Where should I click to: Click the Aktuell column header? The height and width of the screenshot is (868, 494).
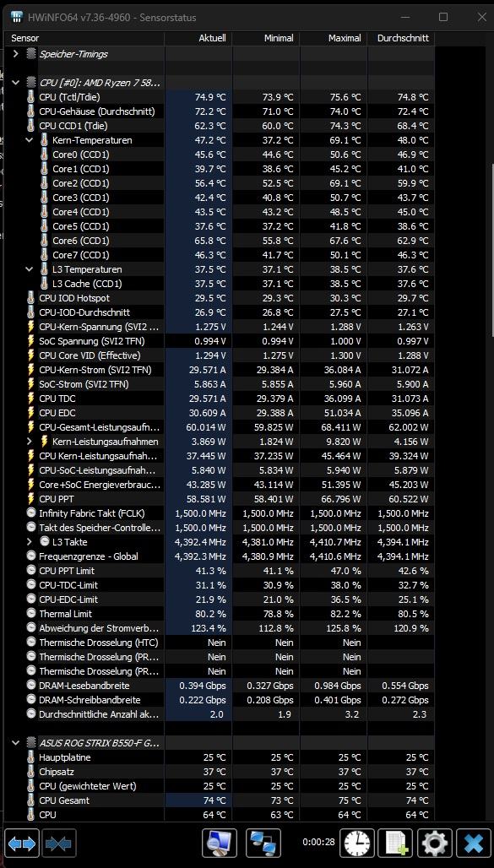pyautogui.click(x=198, y=38)
